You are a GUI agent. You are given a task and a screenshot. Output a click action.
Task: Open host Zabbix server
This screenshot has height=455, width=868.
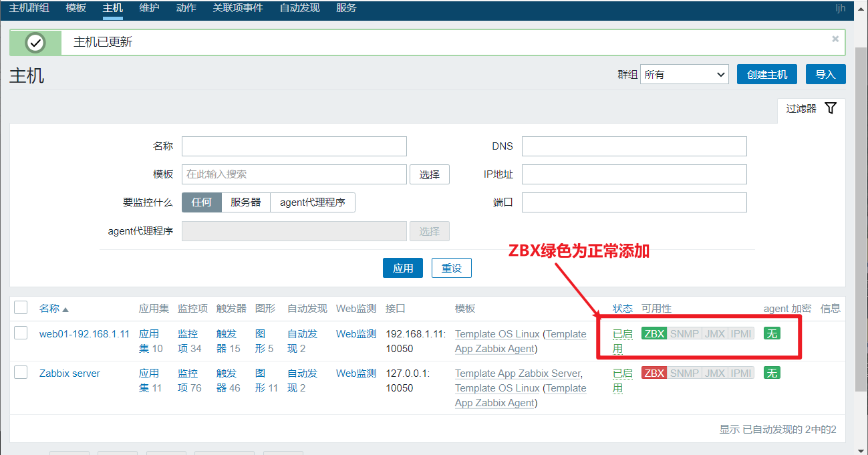(x=69, y=373)
